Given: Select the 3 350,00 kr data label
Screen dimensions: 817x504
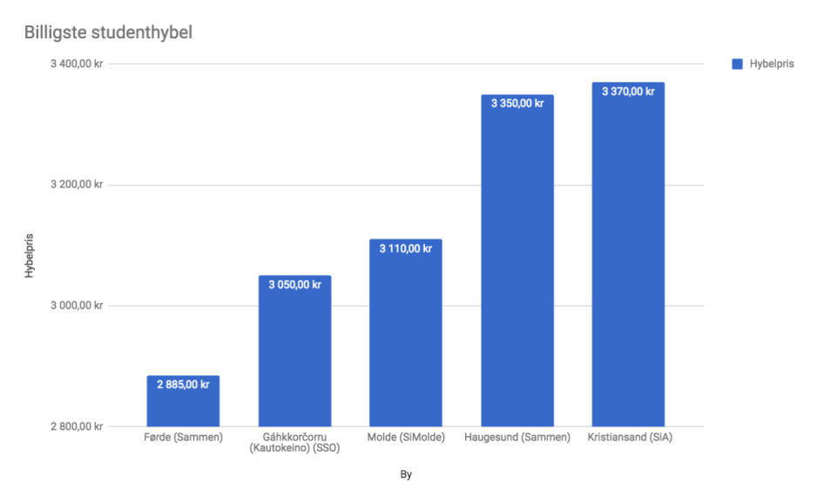Looking at the screenshot, I should tap(517, 104).
